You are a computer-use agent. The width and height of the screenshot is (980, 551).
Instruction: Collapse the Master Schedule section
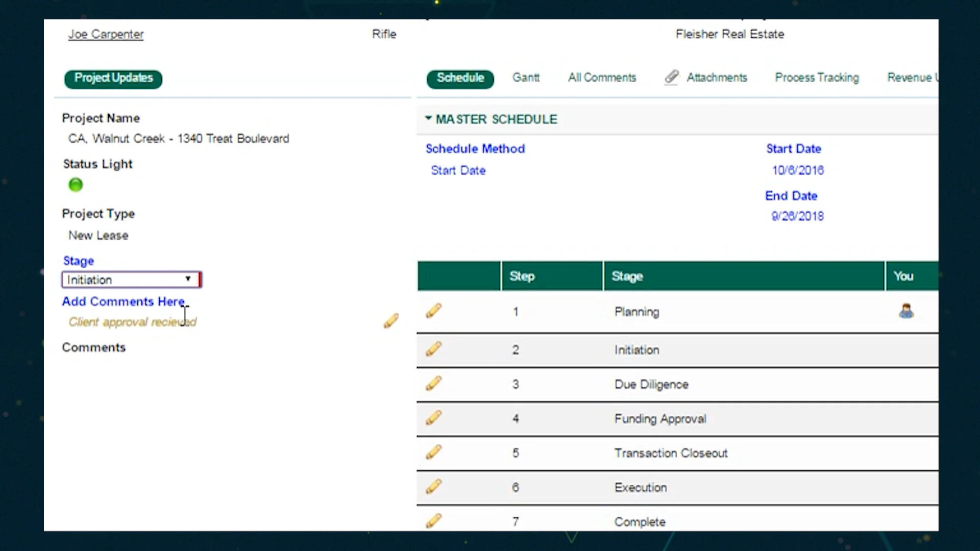(428, 118)
